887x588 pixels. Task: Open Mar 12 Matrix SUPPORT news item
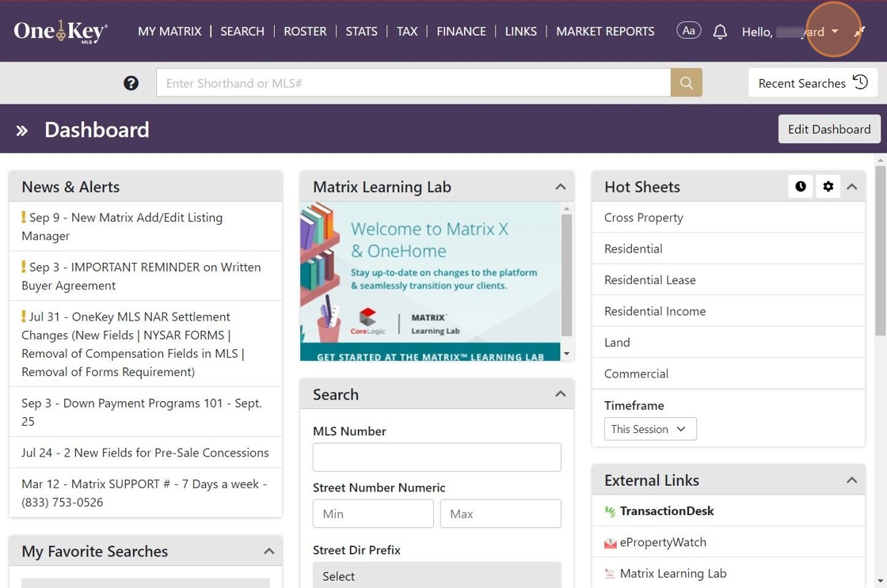tap(146, 492)
